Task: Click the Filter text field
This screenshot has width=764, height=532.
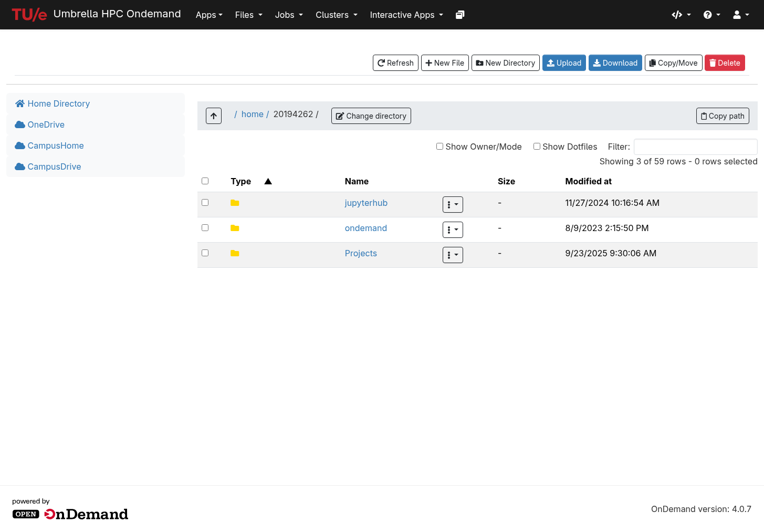Action: (x=695, y=147)
